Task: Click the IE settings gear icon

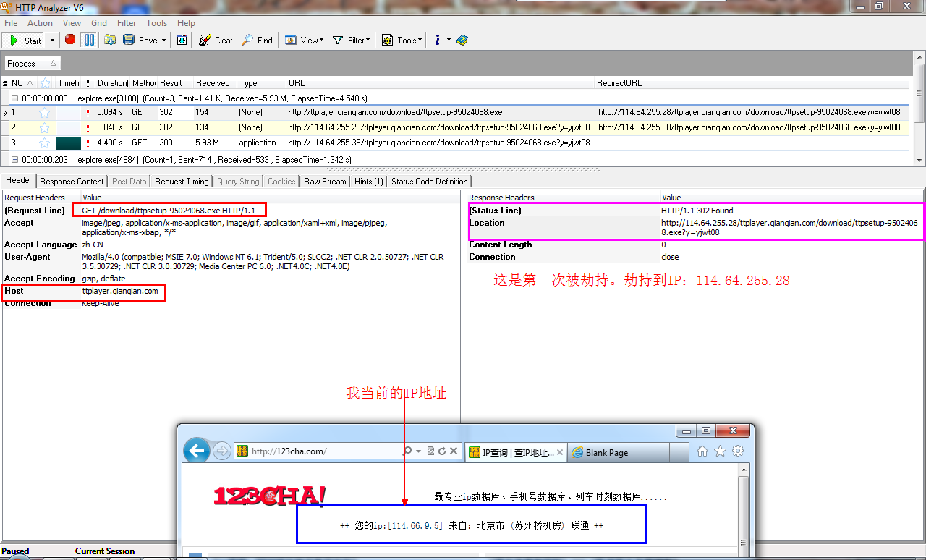Action: [x=738, y=451]
